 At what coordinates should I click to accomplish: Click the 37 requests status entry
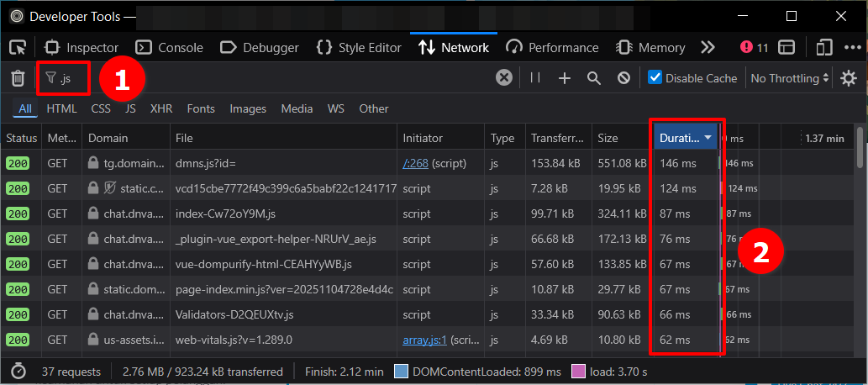[71, 372]
